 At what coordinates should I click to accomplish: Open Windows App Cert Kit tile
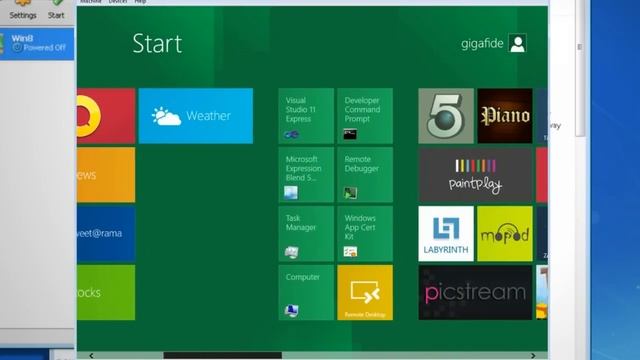coord(365,233)
